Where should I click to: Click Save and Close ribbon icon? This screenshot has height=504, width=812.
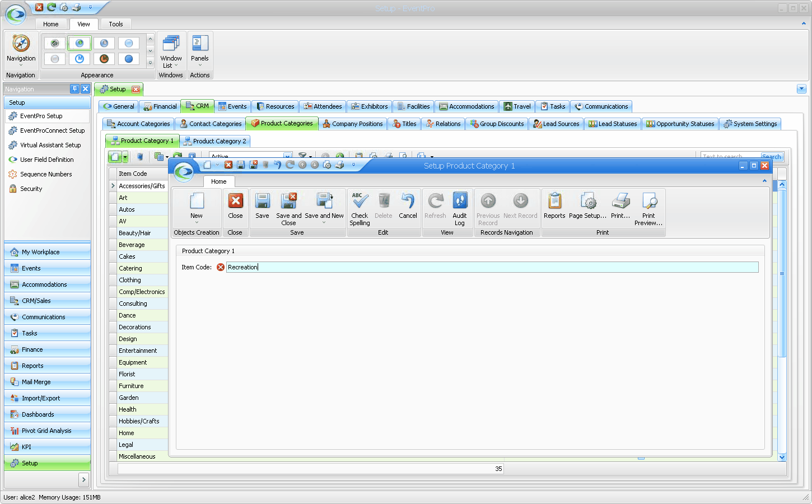click(x=288, y=201)
